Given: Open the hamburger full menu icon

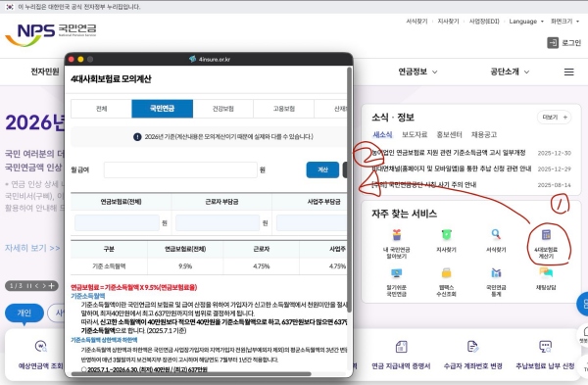Looking at the screenshot, I should click(568, 72).
